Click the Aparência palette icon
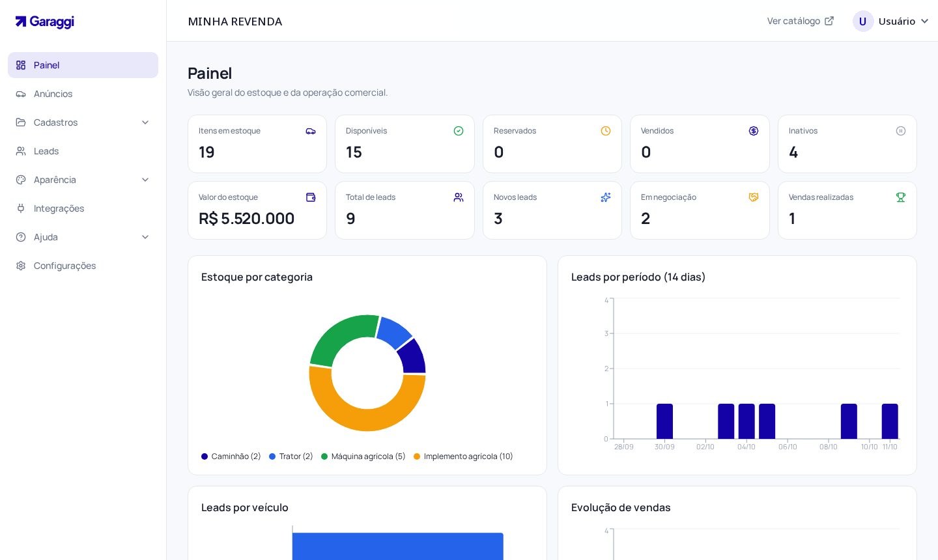This screenshot has width=938, height=560. (x=21, y=180)
